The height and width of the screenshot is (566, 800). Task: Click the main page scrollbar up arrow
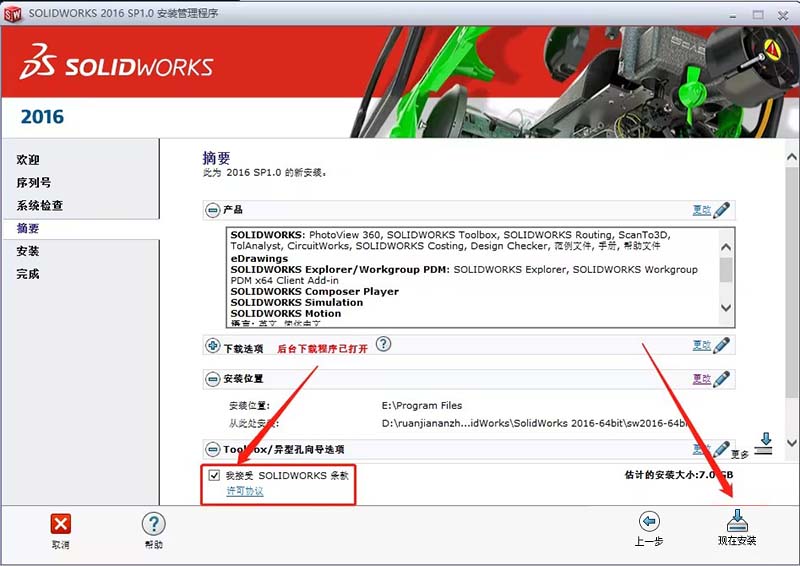click(791, 157)
